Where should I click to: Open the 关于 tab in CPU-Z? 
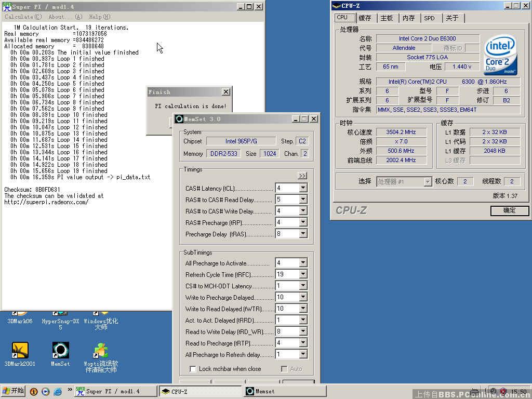tap(452, 18)
